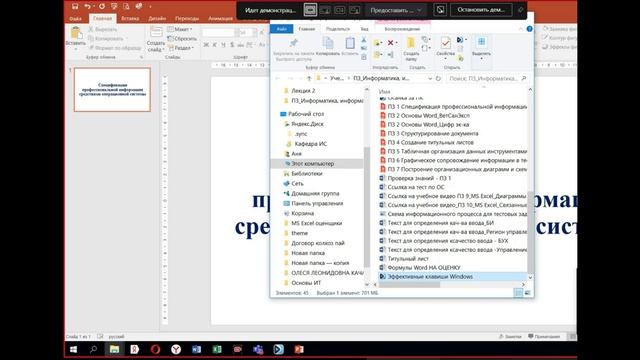Click Reset (Сбросить) in PowerPoint slides group
Viewport: 640px width, 360px height.
tap(182, 39)
